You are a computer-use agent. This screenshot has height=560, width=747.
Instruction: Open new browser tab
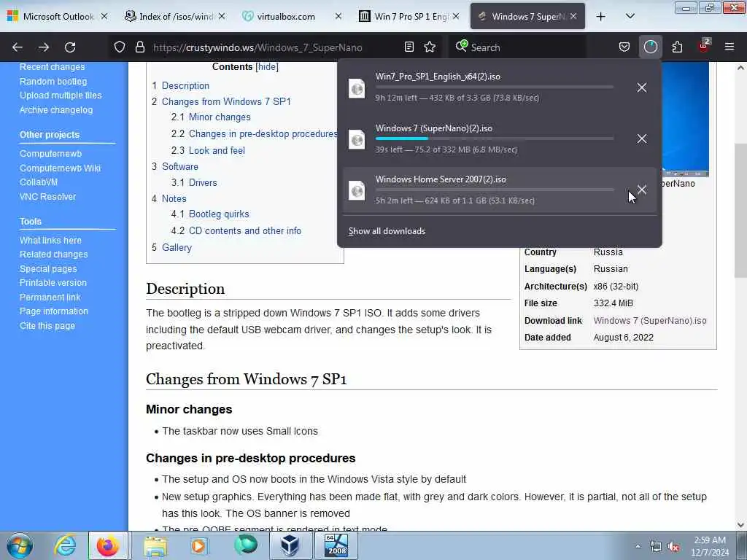[x=601, y=17]
